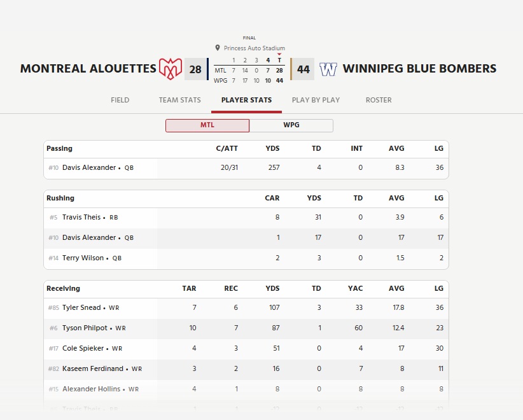Open Tyler Snead player row
523x420 pixels.
point(246,308)
